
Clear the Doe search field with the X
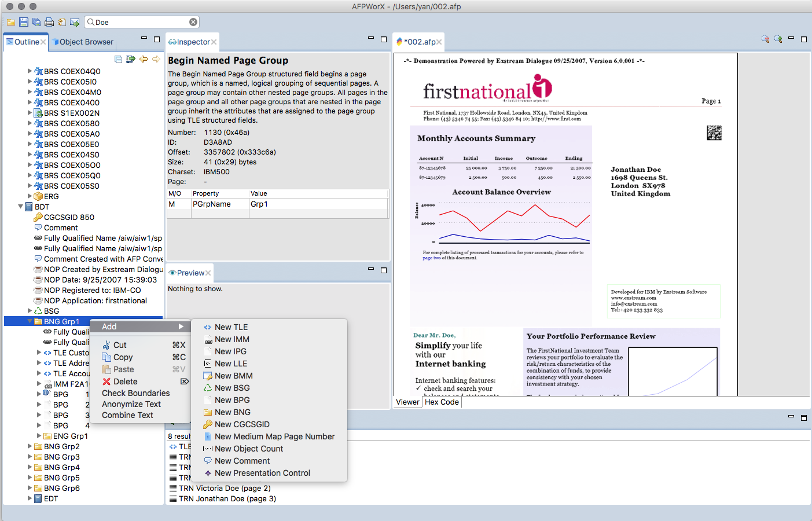193,21
